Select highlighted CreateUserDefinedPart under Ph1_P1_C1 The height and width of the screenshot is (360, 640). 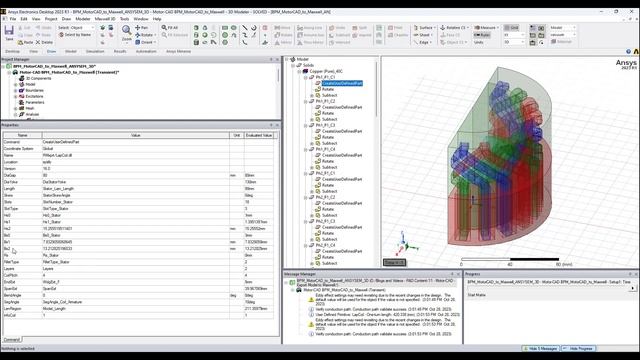click(342, 83)
